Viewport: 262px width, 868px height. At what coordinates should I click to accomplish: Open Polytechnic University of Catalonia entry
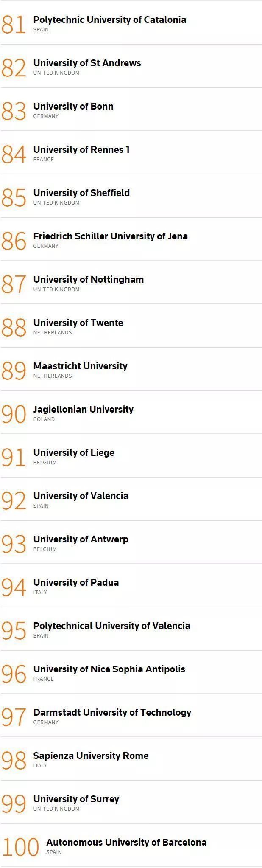click(x=109, y=20)
